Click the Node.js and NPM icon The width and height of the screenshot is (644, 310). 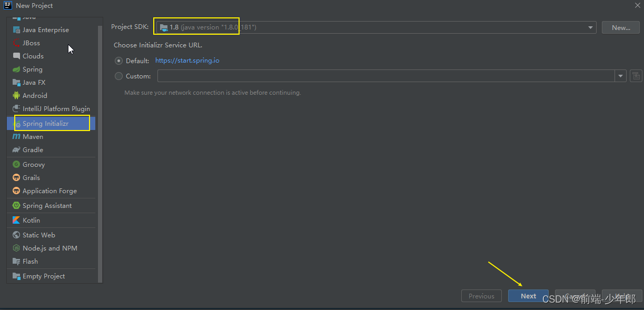(16, 248)
